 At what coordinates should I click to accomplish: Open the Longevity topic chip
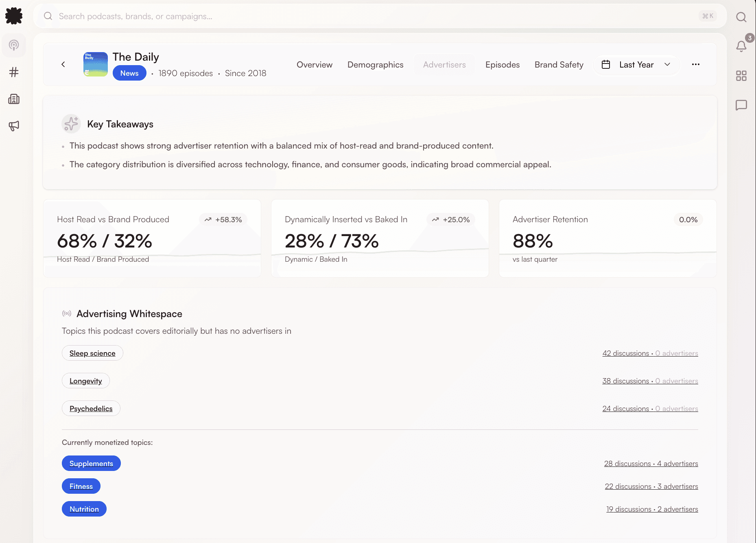tap(86, 381)
